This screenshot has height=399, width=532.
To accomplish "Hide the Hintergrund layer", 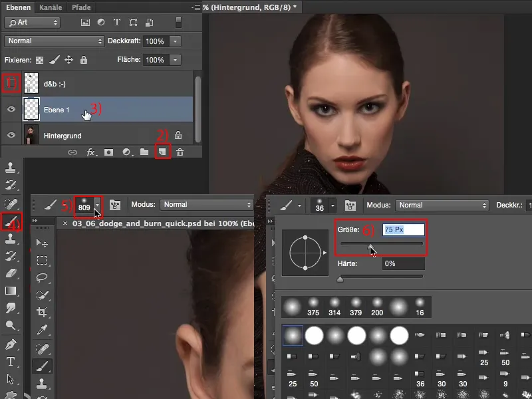I will pyautogui.click(x=11, y=136).
